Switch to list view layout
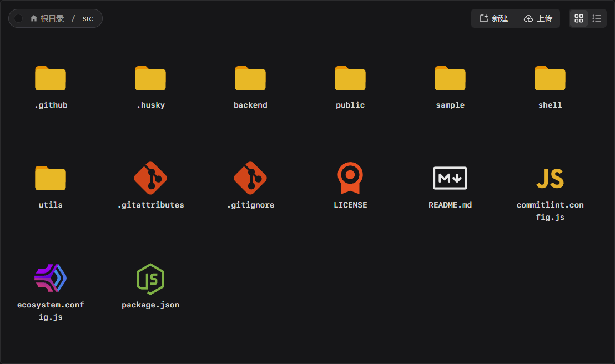Image resolution: width=615 pixels, height=364 pixels. tap(597, 18)
